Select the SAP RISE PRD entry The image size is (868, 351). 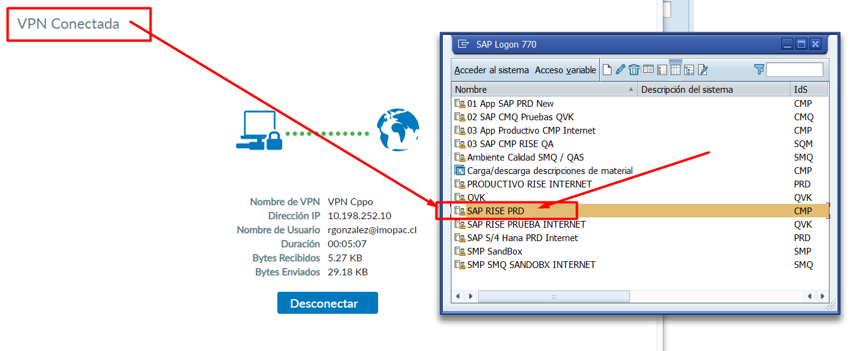pyautogui.click(x=495, y=211)
